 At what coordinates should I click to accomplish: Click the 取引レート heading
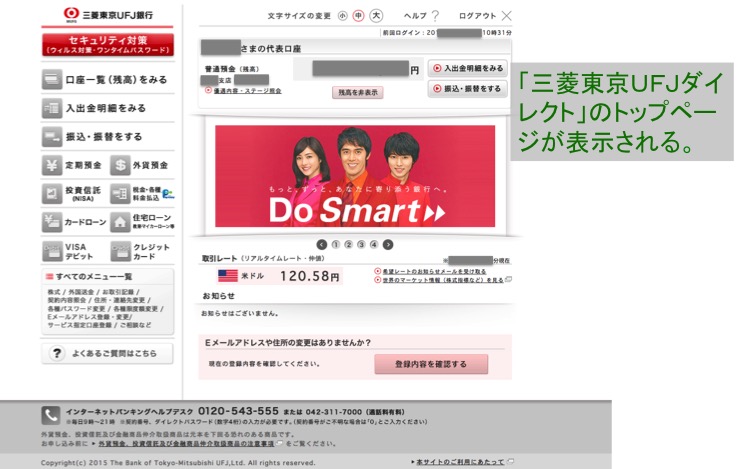[220, 259]
